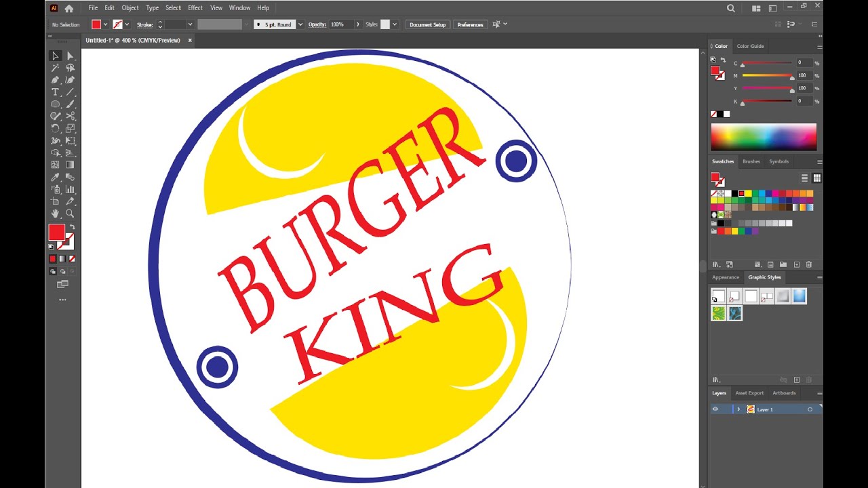This screenshot has width=868, height=488.
Task: Toggle Layer 1 visibility eye
Action: point(715,409)
